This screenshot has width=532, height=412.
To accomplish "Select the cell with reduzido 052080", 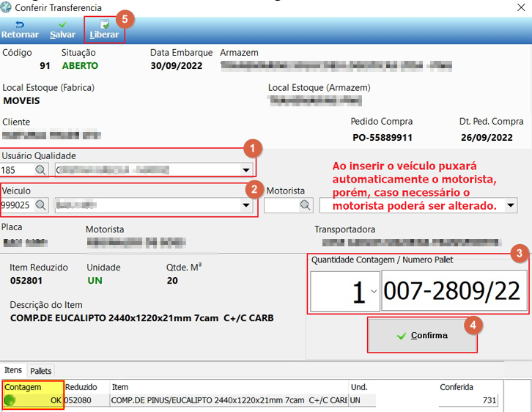I will pos(87,400).
